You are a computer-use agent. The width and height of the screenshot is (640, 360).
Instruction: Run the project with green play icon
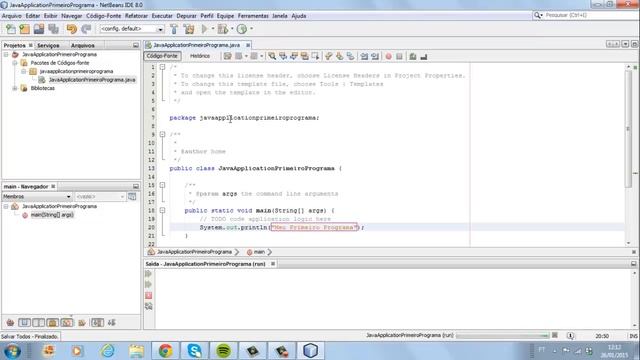pyautogui.click(x=204, y=29)
